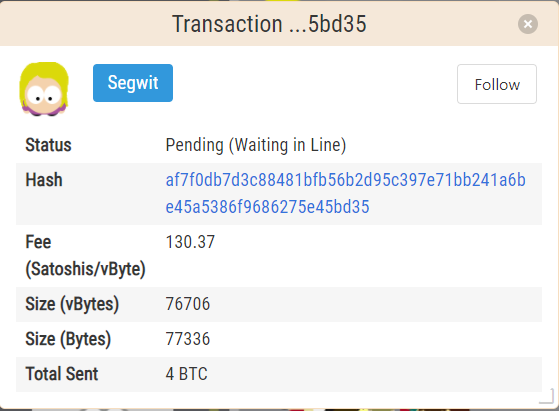
Task: Click the hash link's second line ending 5bd35
Action: (x=267, y=207)
